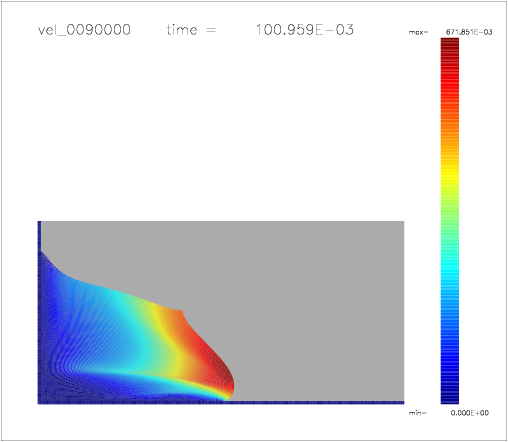This screenshot has width=508, height=442.
Task: Click the min= label below colorbar
Action: click(417, 413)
